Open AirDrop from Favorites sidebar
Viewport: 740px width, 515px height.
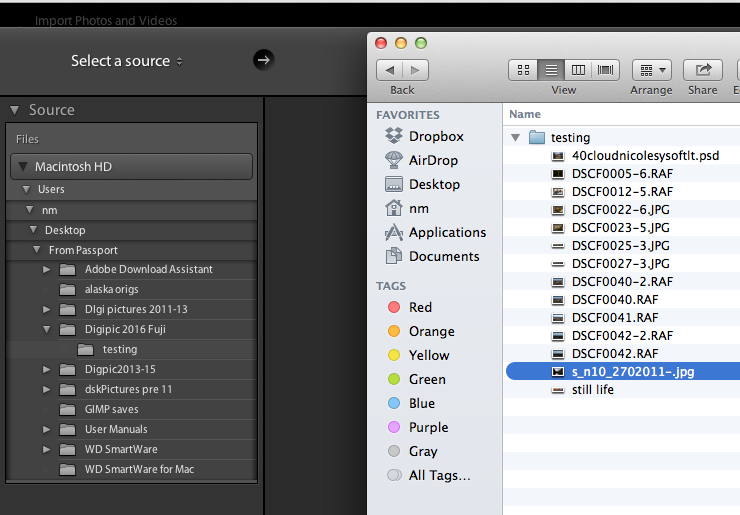[x=433, y=160]
